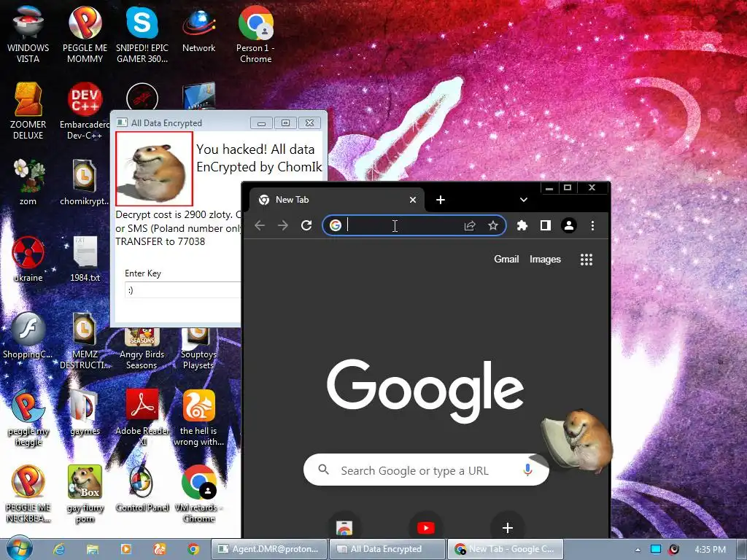
Task: Switch to All Data Encrypted taskbar button
Action: pyautogui.click(x=387, y=549)
